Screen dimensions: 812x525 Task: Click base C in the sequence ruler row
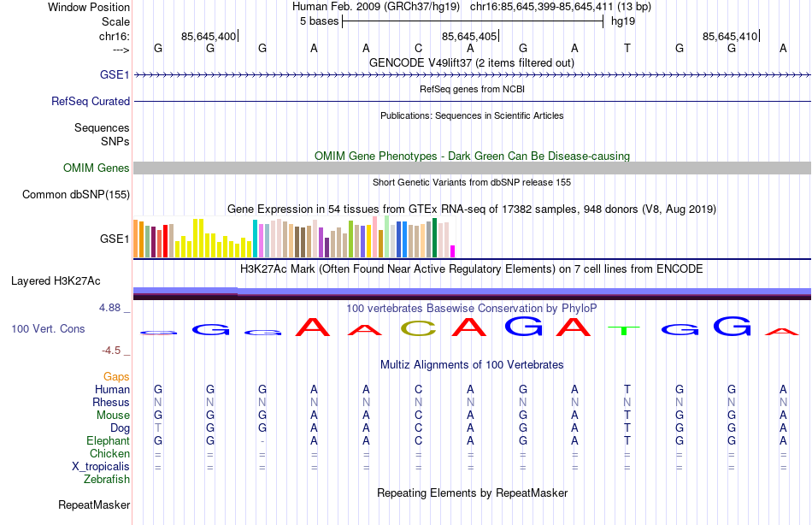(x=419, y=48)
